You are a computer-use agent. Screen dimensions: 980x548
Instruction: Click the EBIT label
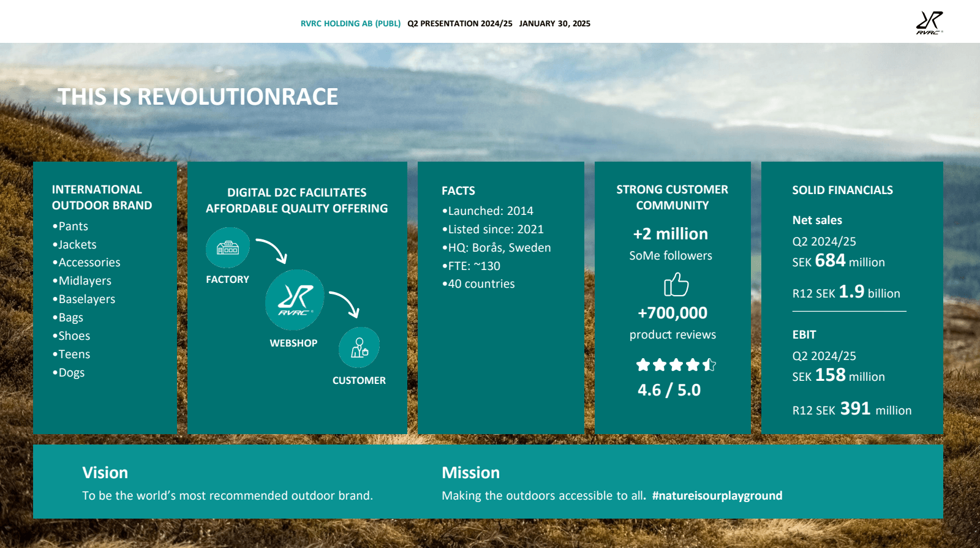(804, 334)
